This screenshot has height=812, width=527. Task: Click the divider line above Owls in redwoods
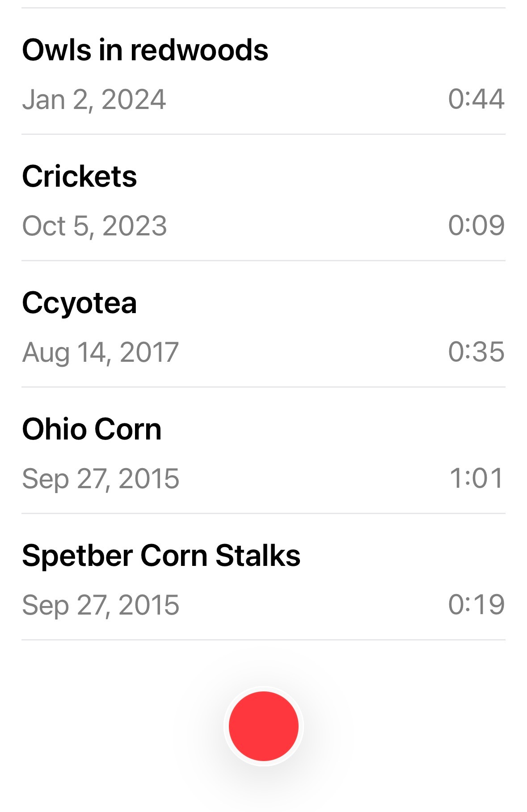click(263, 8)
